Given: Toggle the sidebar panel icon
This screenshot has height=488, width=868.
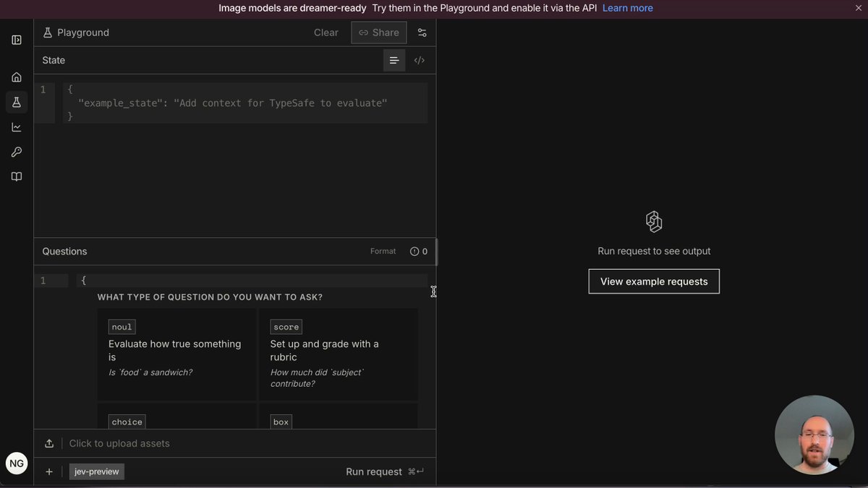Looking at the screenshot, I should click(x=17, y=40).
